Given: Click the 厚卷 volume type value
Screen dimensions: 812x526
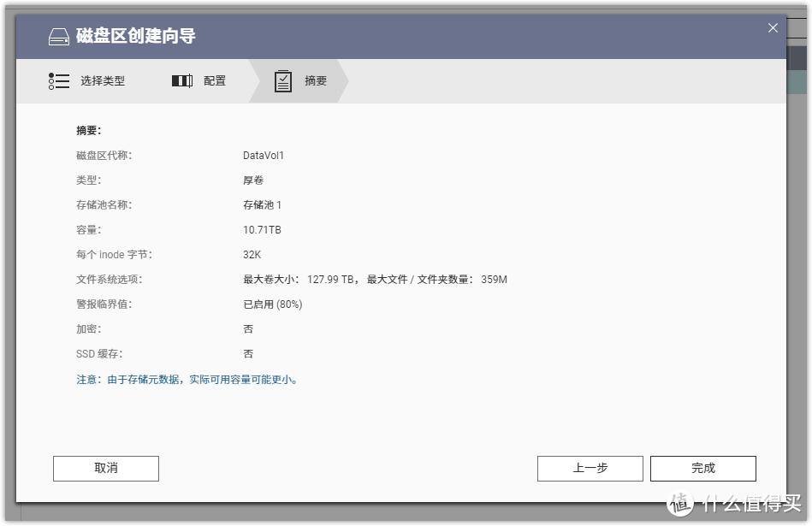Looking at the screenshot, I should pos(253,180).
